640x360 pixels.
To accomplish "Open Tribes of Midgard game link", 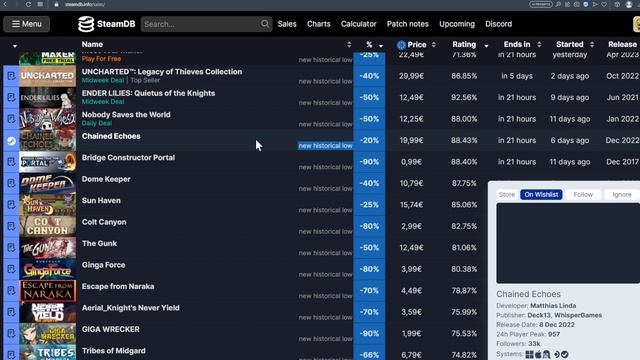I will coord(113,351).
